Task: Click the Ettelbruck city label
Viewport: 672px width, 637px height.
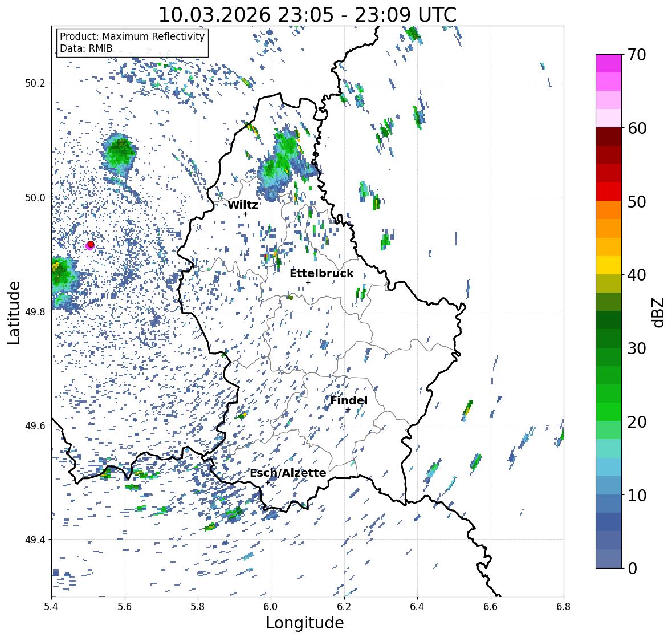Action: point(322,273)
